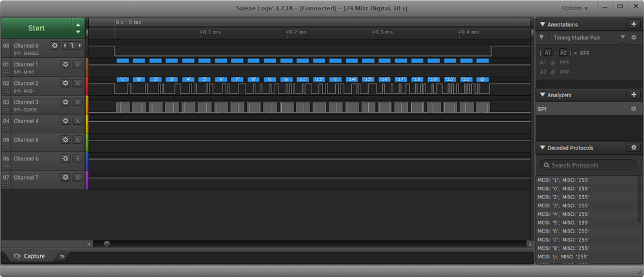Image resolution: width=644 pixels, height=277 pixels.
Task: Click the MOSI decoded byte '21' bubble
Action: point(466,79)
